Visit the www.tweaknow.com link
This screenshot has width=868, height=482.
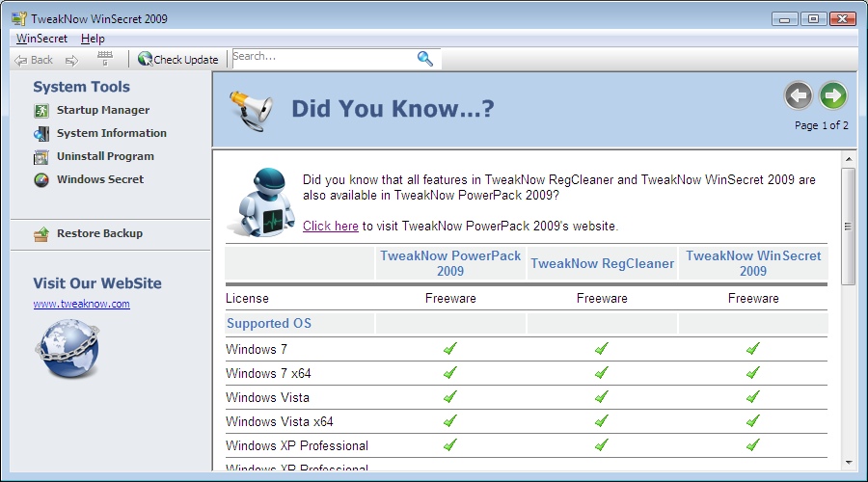[81, 304]
